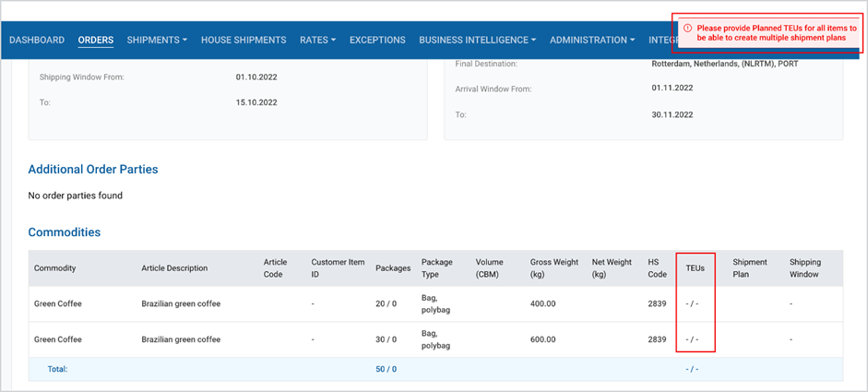The height and width of the screenshot is (392, 868).
Task: Click the Shipment Plan column header
Action: click(750, 268)
